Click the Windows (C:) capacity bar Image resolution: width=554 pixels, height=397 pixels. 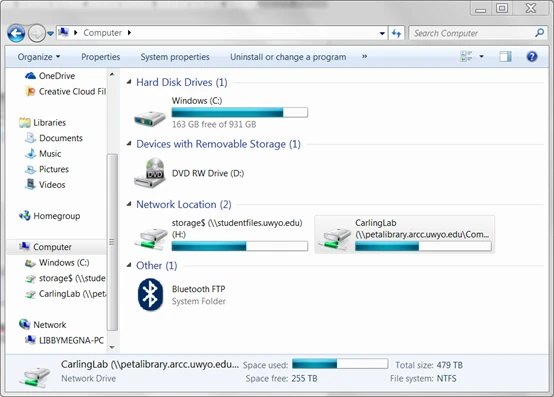tap(240, 113)
